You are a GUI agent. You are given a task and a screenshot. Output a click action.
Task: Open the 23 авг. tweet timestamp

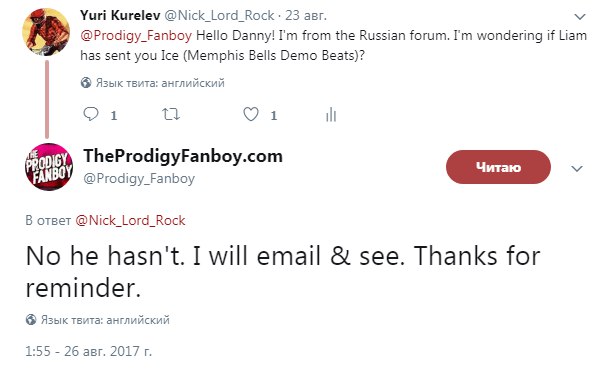point(306,16)
